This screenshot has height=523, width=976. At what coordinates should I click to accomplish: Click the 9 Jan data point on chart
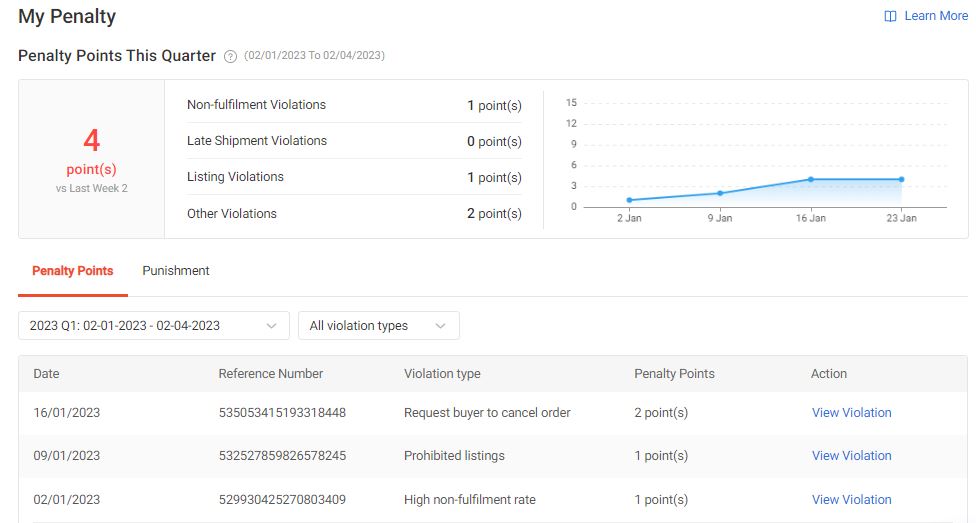[x=720, y=193]
